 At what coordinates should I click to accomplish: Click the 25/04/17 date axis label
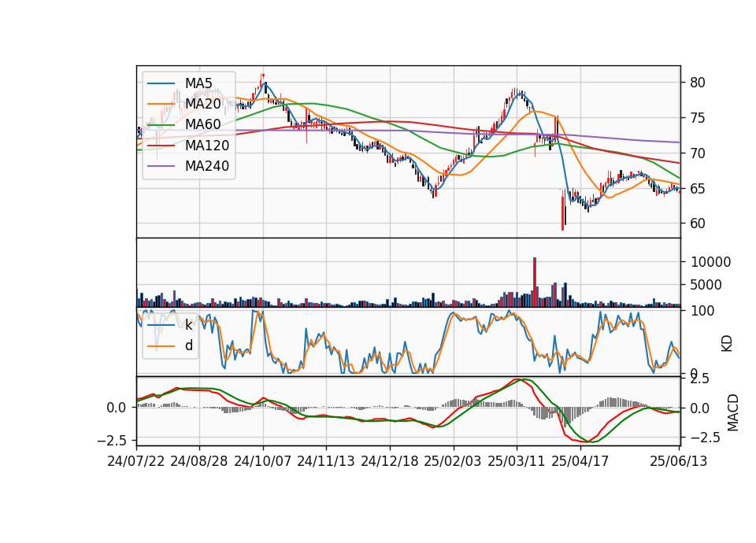pos(580,461)
